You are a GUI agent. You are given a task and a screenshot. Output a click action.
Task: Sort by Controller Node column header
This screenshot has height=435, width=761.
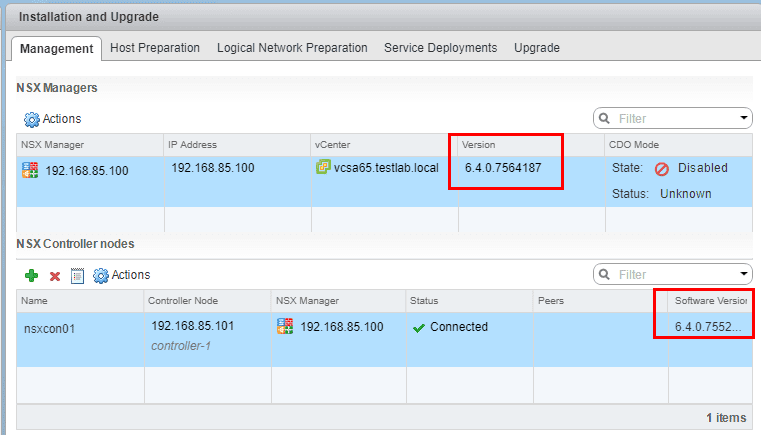click(x=207, y=301)
